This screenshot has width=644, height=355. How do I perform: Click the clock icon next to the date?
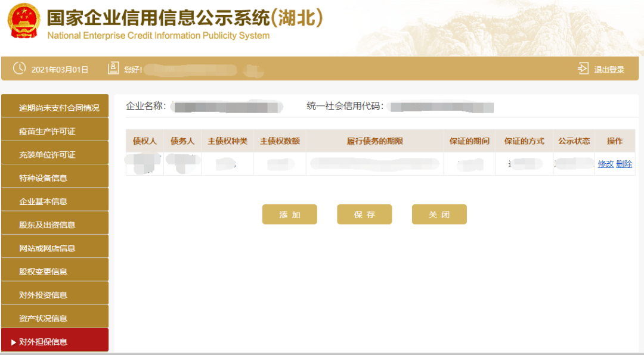18,68
